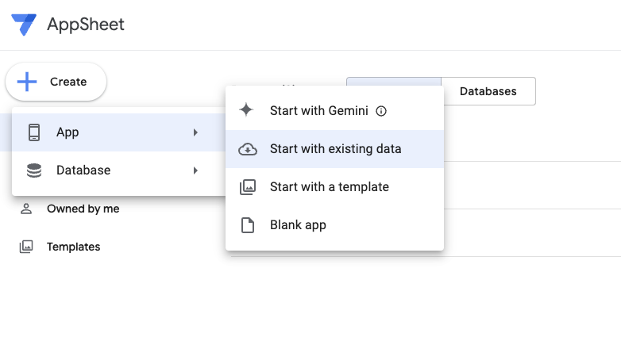This screenshot has width=621, height=364.
Task: Click the Create button
Action: (x=56, y=82)
